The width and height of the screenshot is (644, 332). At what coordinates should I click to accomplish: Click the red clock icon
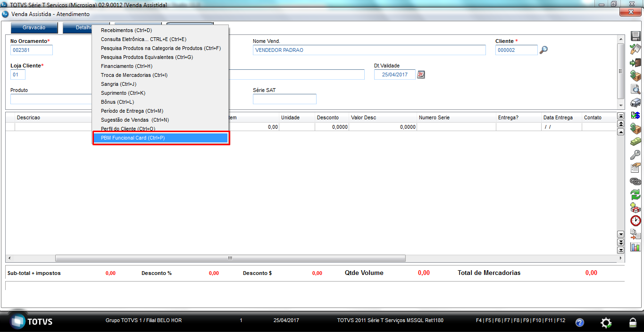click(636, 221)
